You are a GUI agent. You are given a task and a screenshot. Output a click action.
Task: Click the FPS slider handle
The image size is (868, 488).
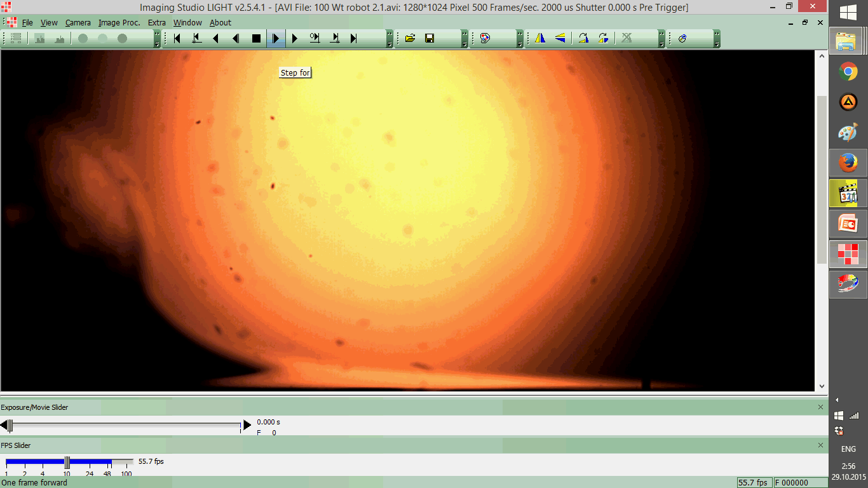click(x=67, y=462)
